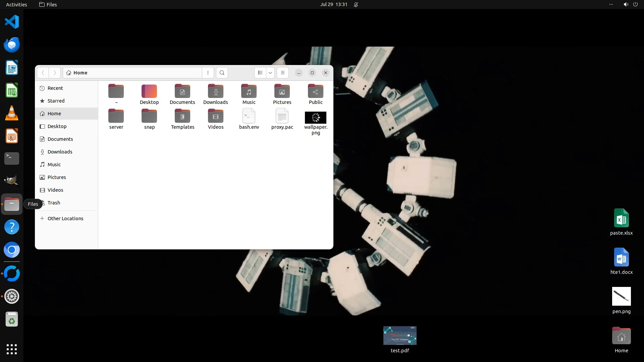The width and height of the screenshot is (644, 362).
Task: Select the pen.png desktop file
Action: click(x=621, y=297)
